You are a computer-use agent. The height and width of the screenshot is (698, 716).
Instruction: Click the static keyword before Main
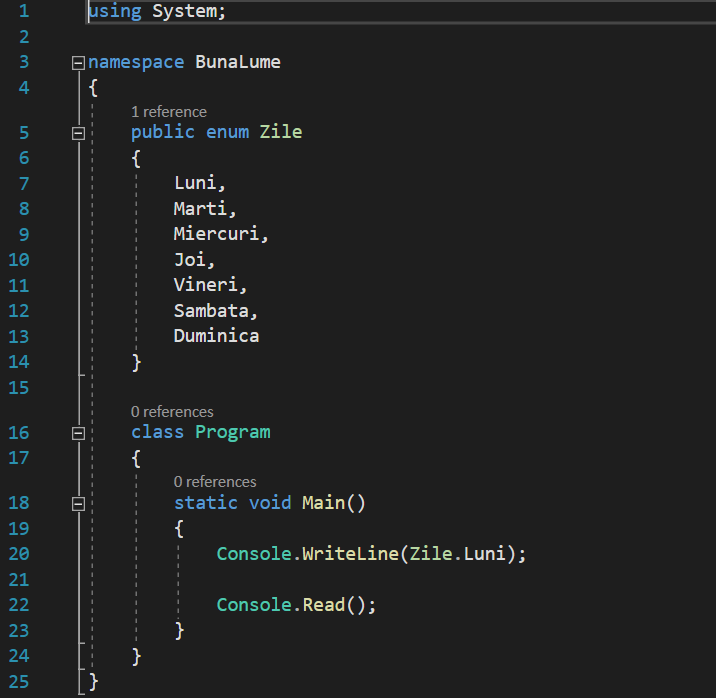[205, 502]
